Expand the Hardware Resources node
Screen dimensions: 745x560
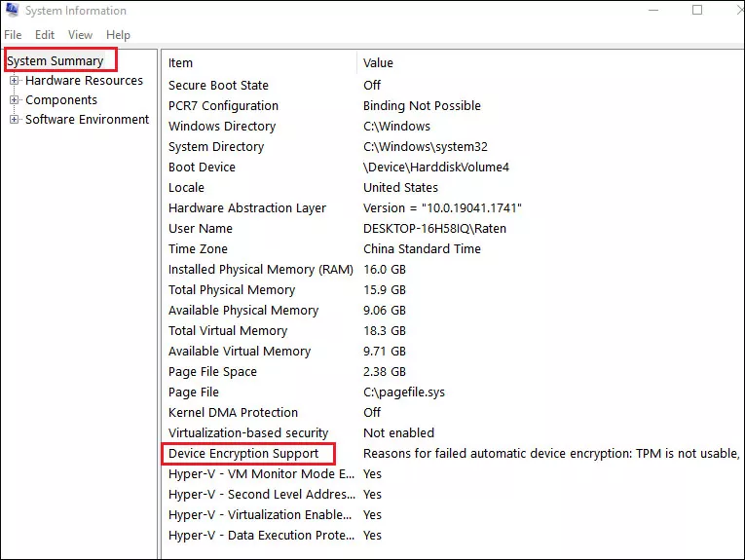point(15,80)
